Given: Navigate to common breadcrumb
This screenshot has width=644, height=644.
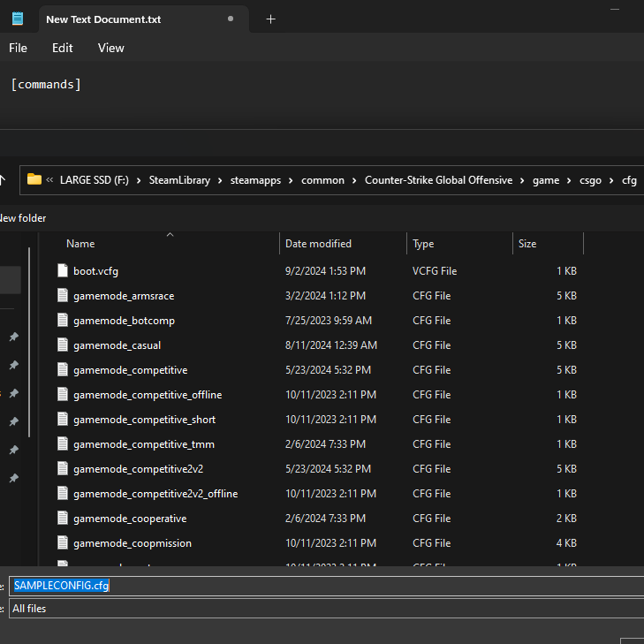Looking at the screenshot, I should [x=322, y=180].
